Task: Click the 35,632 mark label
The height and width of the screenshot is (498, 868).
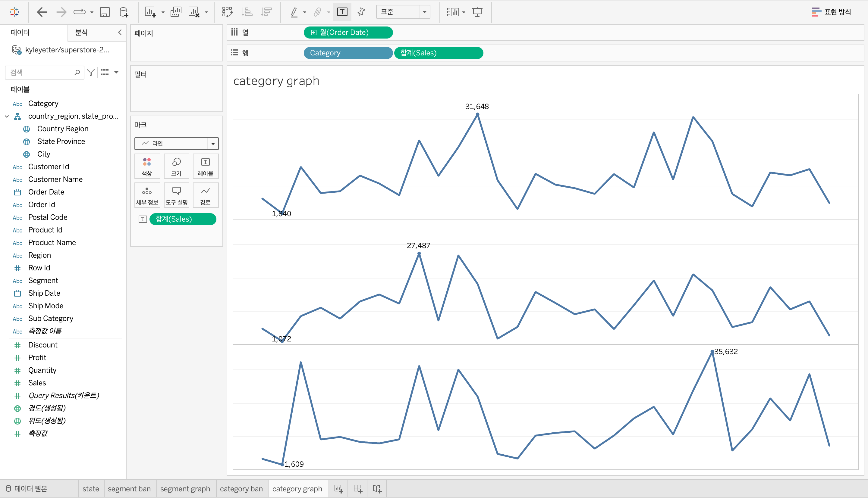Action: tap(726, 352)
